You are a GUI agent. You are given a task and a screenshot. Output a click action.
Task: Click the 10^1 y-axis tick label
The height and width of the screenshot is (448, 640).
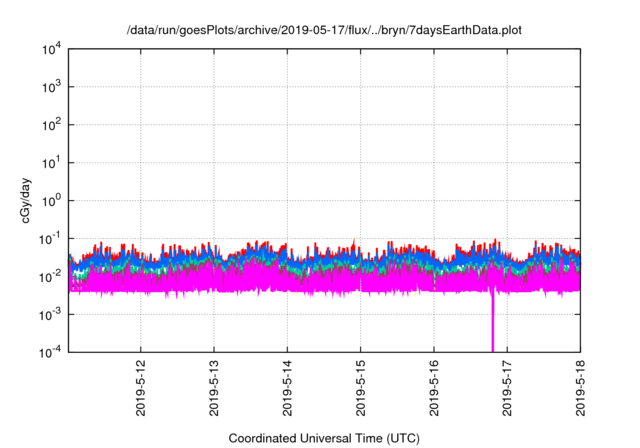(x=51, y=163)
